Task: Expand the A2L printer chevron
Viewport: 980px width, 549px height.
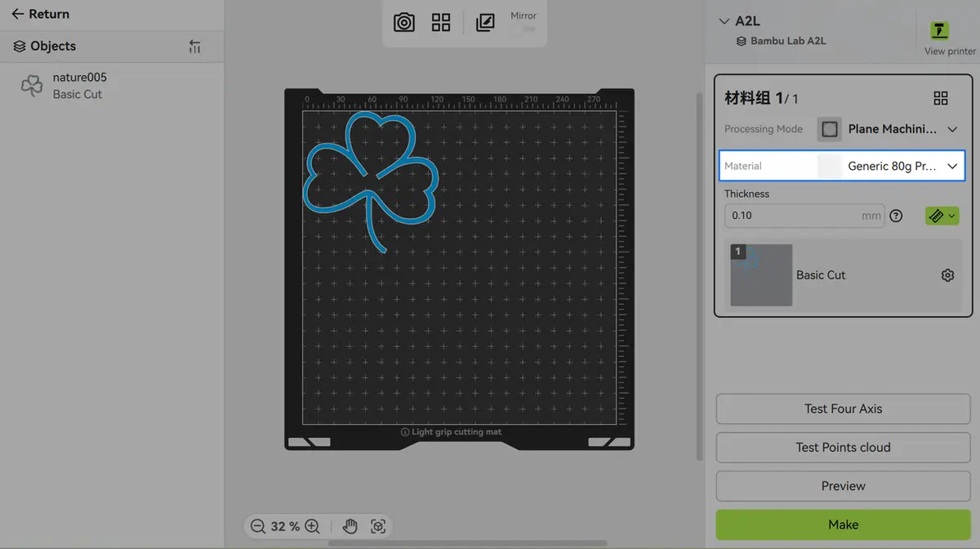Action: [x=724, y=21]
